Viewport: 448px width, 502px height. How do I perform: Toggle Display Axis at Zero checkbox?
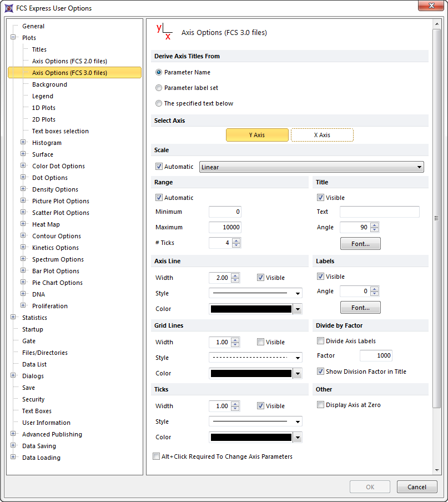coord(320,405)
